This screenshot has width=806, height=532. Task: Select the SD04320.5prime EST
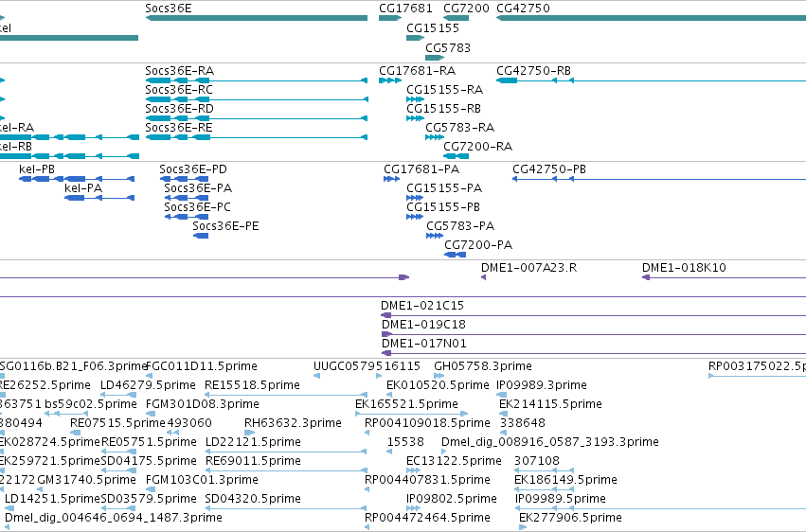coord(286,508)
